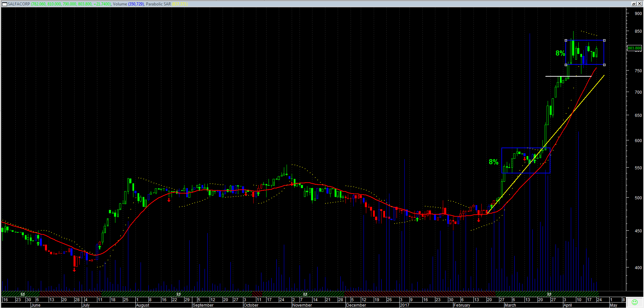The width and height of the screenshot is (644, 308).
Task: Click the 900 level on price axis
Action: [x=638, y=14]
